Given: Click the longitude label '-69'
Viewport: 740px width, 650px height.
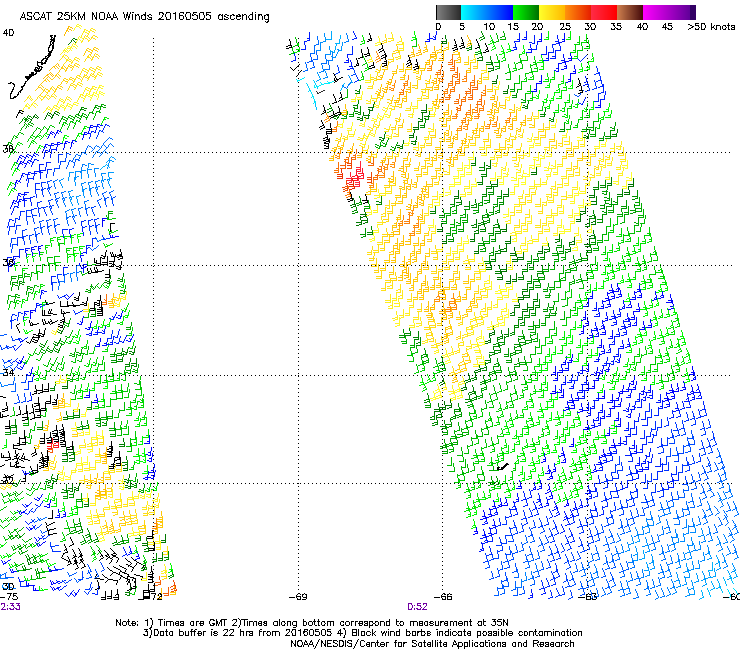Looking at the screenshot, I should click(298, 597).
